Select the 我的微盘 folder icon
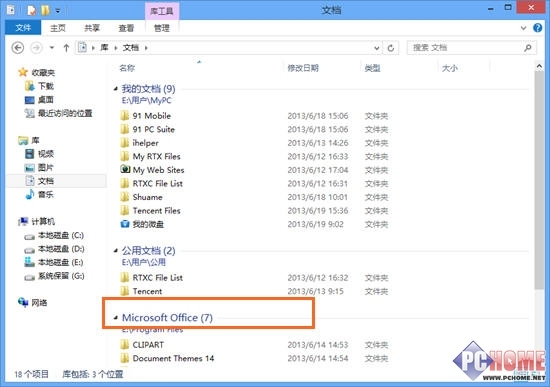 click(x=125, y=224)
